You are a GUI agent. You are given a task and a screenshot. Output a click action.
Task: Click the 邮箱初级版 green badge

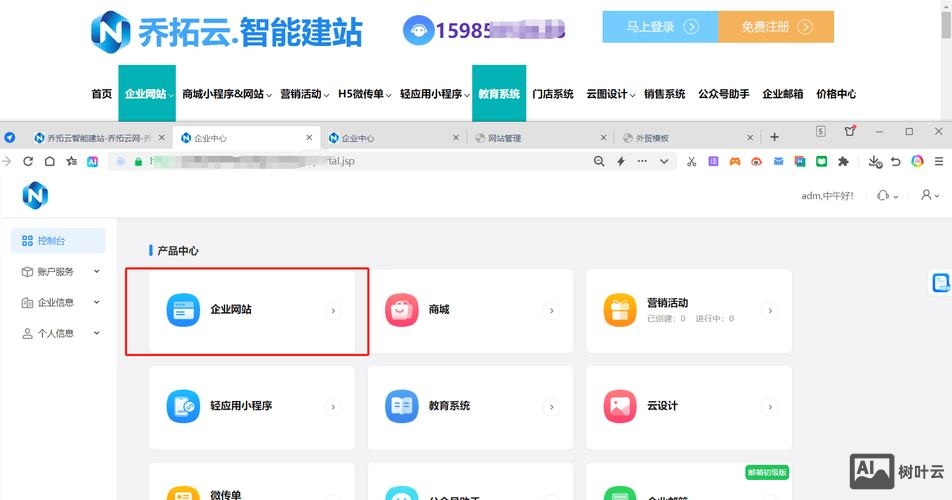767,473
